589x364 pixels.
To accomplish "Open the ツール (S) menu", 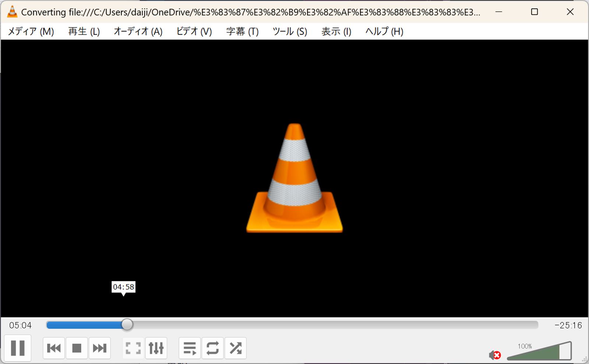I will tap(290, 31).
